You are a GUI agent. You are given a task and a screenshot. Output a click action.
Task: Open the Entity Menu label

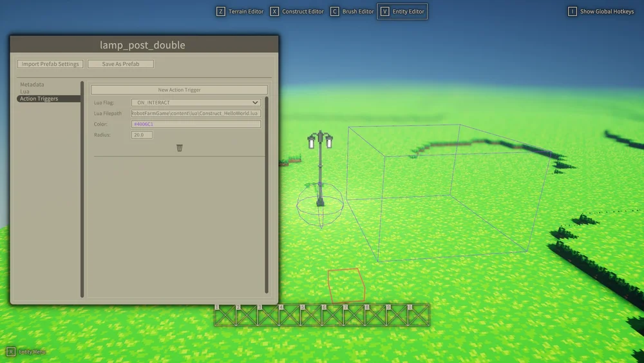pos(32,352)
